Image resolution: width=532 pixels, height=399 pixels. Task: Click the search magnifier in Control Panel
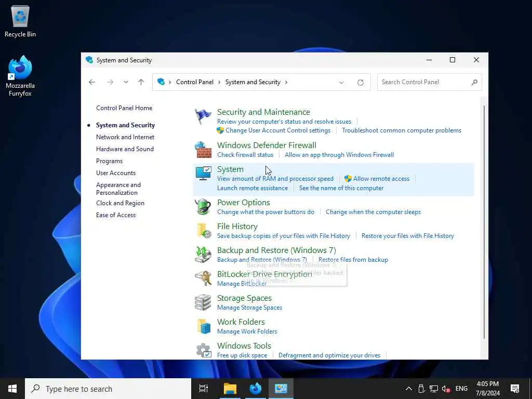pyautogui.click(x=474, y=82)
